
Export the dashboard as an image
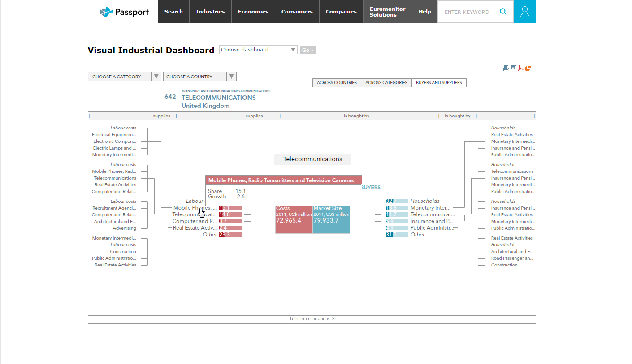pos(513,68)
